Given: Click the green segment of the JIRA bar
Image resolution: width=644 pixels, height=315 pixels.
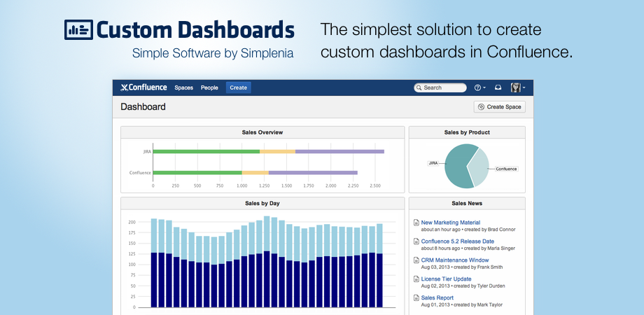Looking at the screenshot, I should pyautogui.click(x=206, y=151).
